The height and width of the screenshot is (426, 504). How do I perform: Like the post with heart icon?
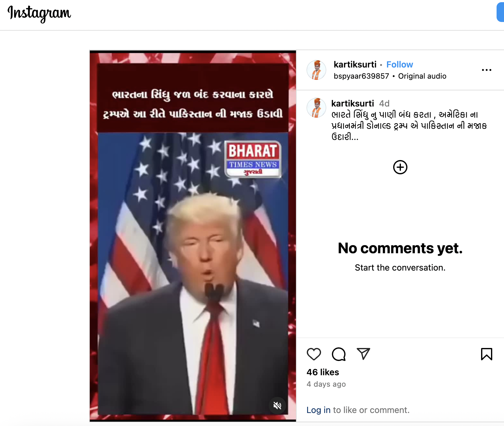[x=314, y=354]
